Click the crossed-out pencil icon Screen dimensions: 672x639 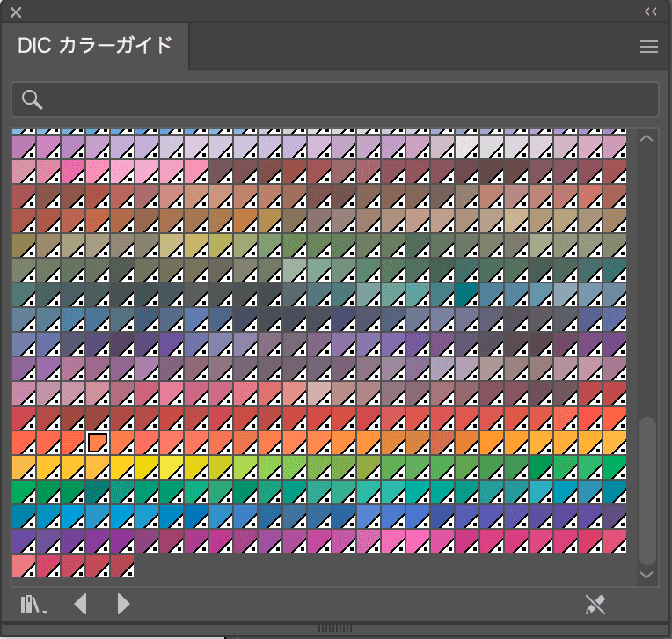pyautogui.click(x=595, y=605)
